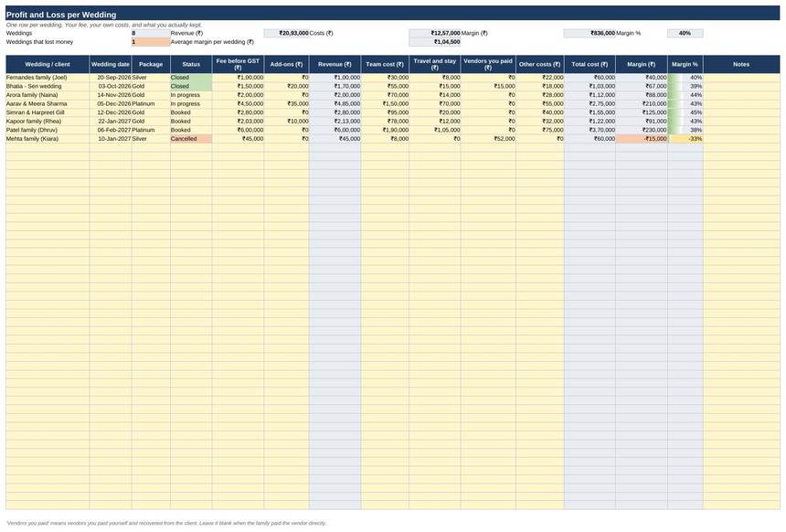The width and height of the screenshot is (786, 532).
Task: Click the 'Kapoor family (Rhea)' client cell
Action: pyautogui.click(x=48, y=122)
